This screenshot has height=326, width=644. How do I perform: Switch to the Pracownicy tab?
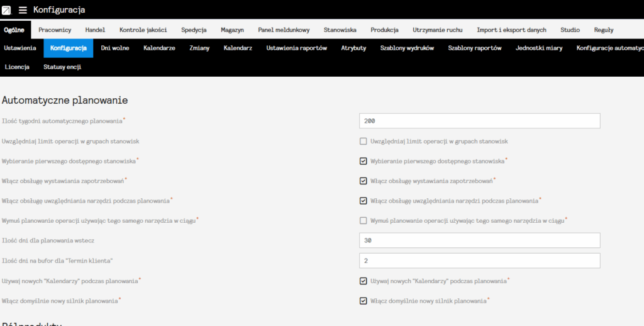point(55,30)
